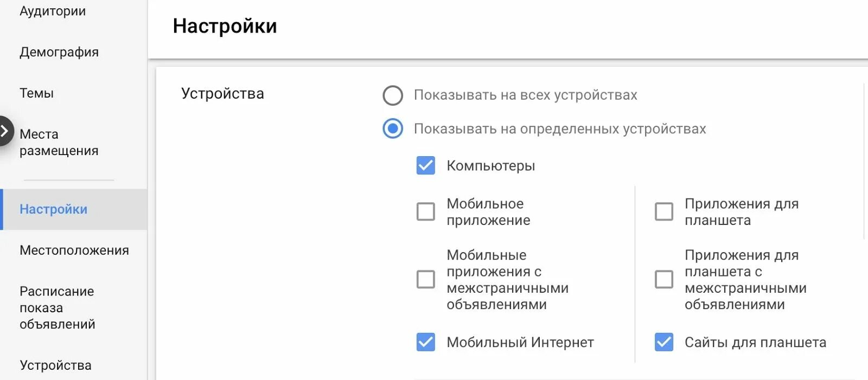
Task: Open Местоположения in the sidebar
Action: 74,250
